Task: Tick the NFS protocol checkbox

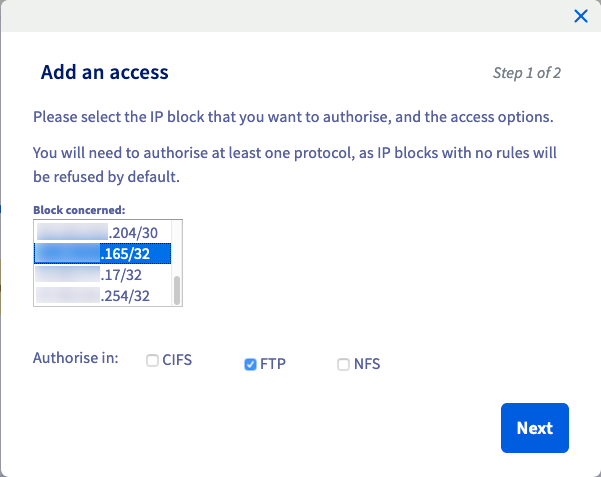Action: tap(344, 365)
